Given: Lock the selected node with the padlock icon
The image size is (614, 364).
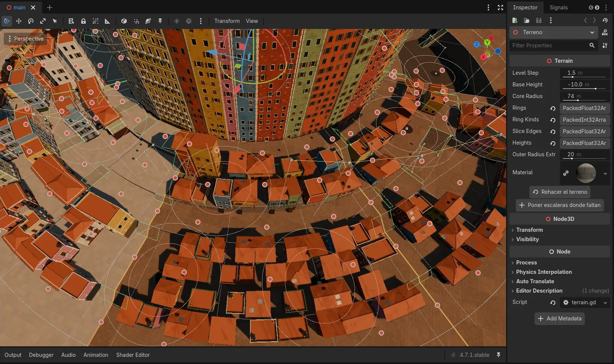Looking at the screenshot, I should [83, 21].
